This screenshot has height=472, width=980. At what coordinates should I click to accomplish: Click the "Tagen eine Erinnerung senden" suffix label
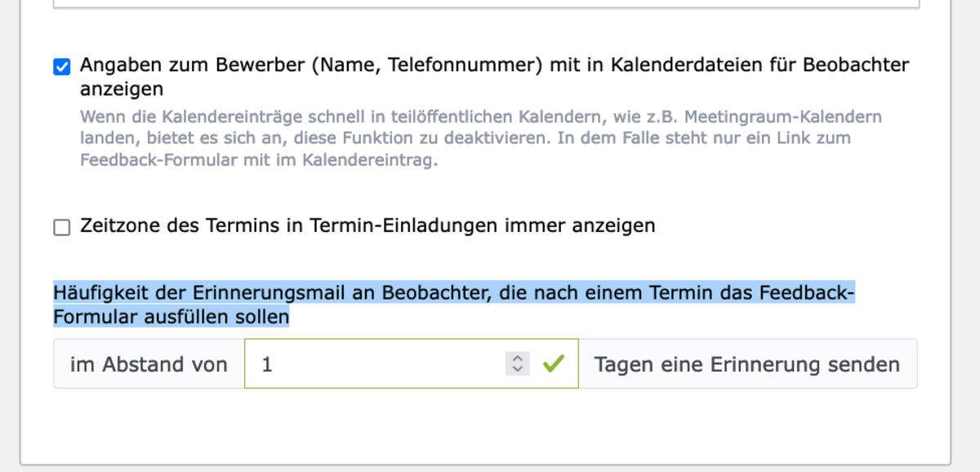746,364
